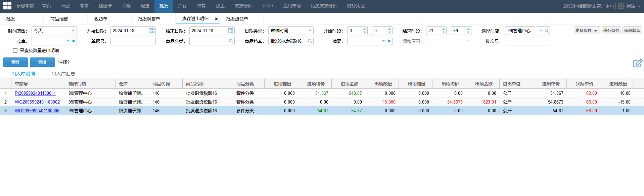Image resolution: width=644 pixels, height=196 pixels.
Task: Click the 注释? help text
Action: (64, 62)
